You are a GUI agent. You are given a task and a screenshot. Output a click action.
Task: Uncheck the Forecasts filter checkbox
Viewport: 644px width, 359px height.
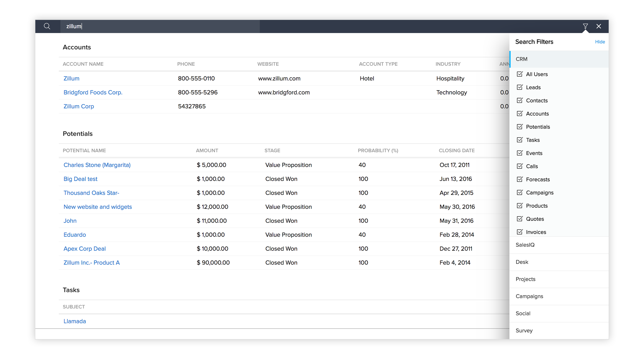(519, 179)
